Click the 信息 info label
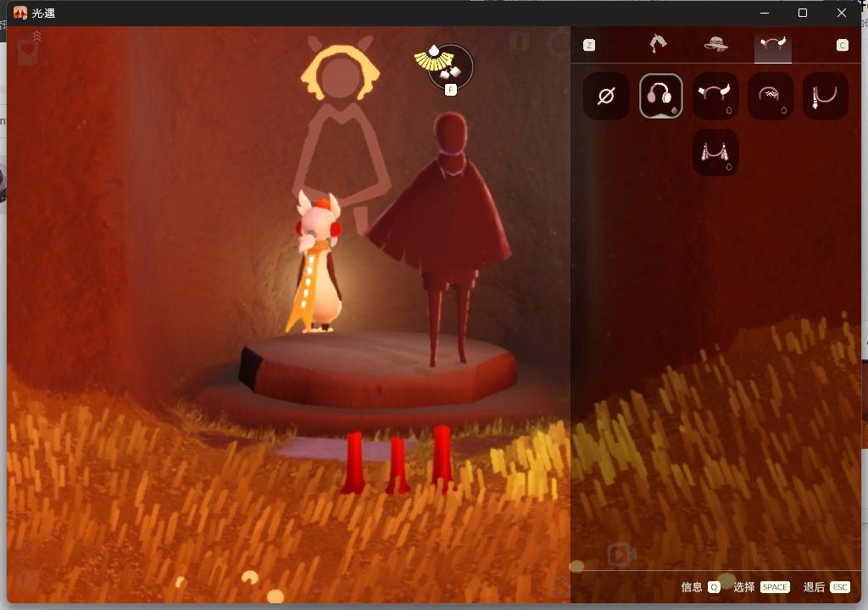 692,587
